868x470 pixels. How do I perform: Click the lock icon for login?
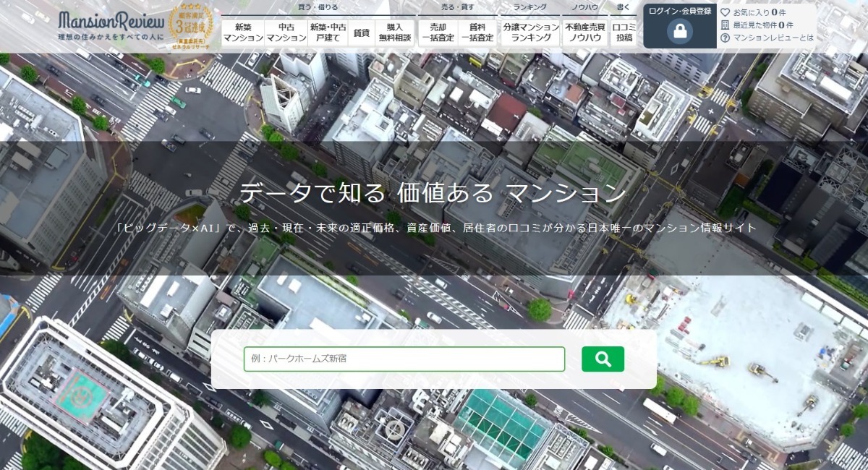coord(679,32)
